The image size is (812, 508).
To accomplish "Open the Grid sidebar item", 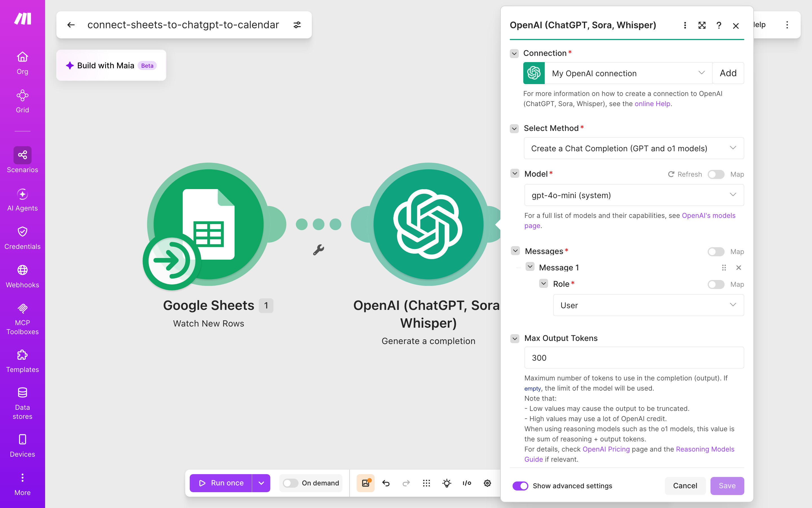I will coord(23,102).
